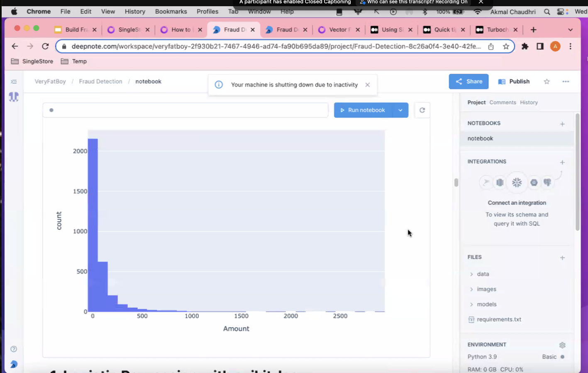The image size is (588, 373).
Task: Star this project as a favorite
Action: [547, 82]
